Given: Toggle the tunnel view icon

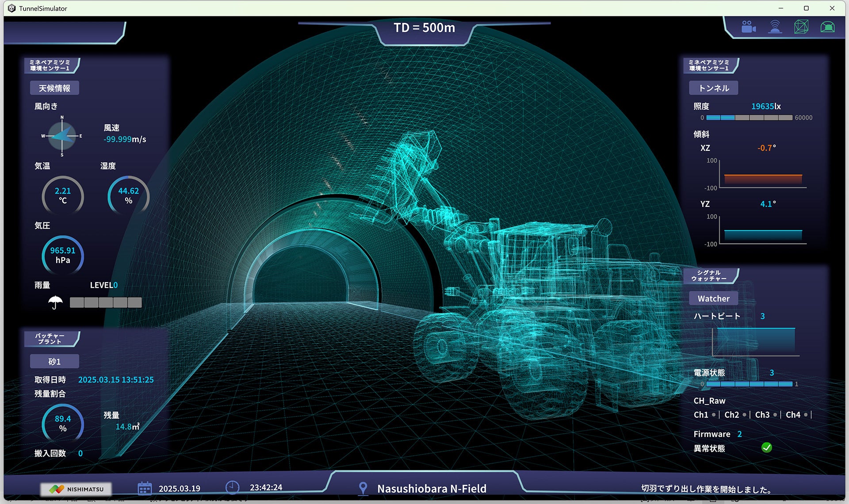Looking at the screenshot, I should click(827, 27).
